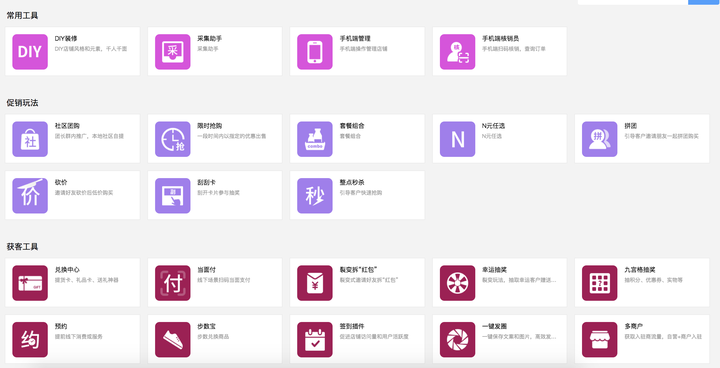Click the 幸运抽奖 lucky wheel icon
The image size is (720, 368).
(457, 283)
